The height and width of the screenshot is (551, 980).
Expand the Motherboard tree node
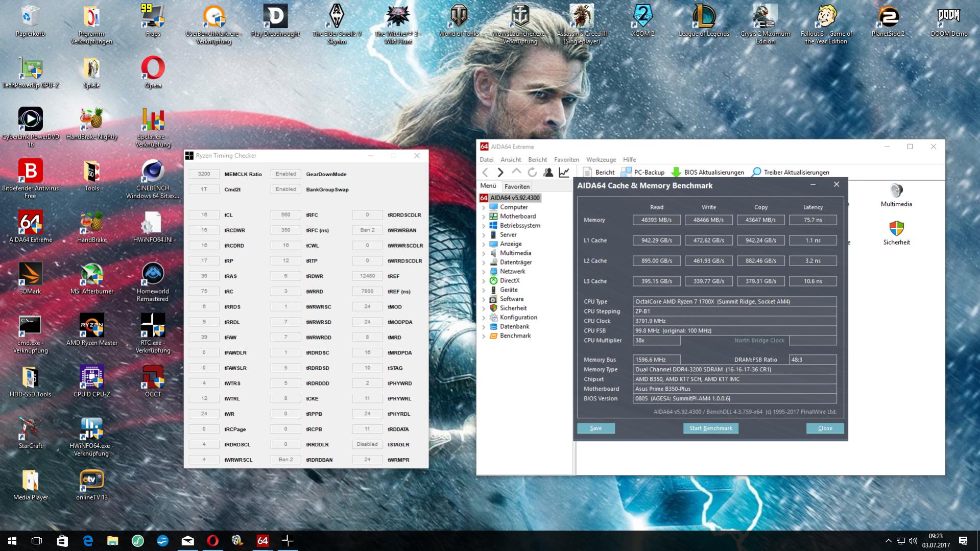coord(484,217)
